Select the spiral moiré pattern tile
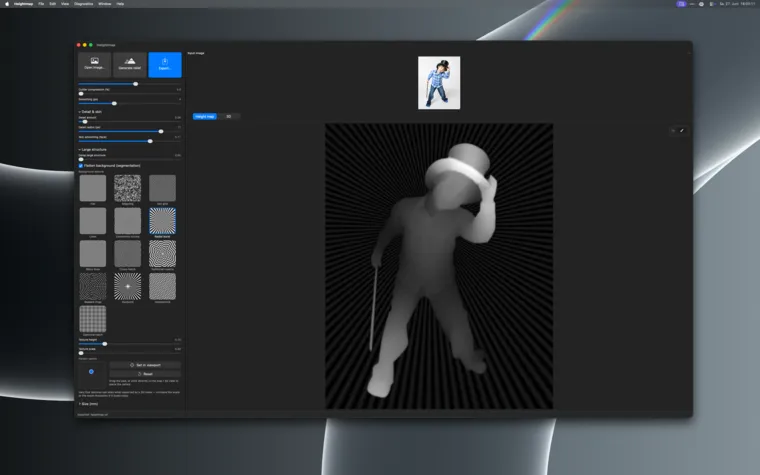The height and width of the screenshot is (475, 760). [x=162, y=253]
